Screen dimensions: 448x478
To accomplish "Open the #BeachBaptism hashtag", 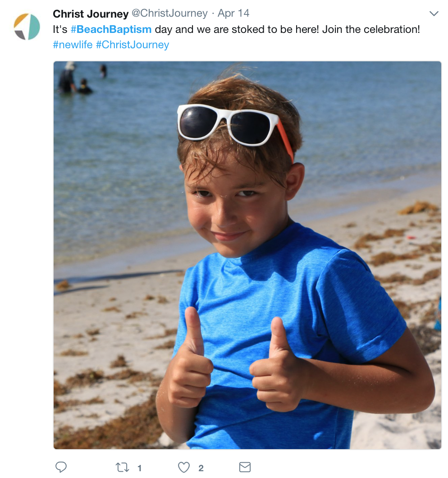I will tap(111, 30).
